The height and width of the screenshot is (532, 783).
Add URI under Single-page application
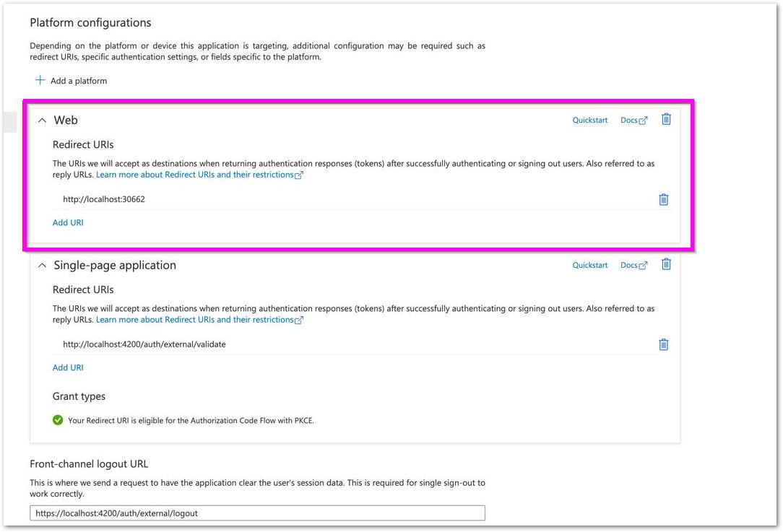(68, 368)
